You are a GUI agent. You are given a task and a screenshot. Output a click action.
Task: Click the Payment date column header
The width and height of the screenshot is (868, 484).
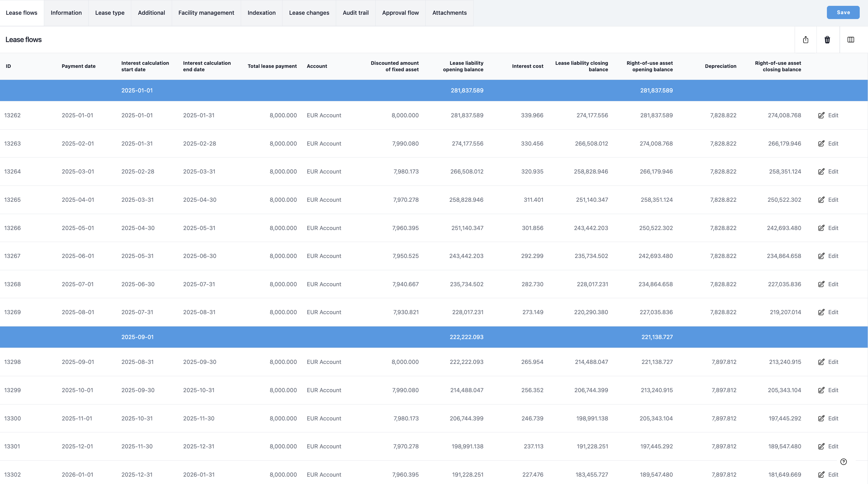[x=79, y=66]
